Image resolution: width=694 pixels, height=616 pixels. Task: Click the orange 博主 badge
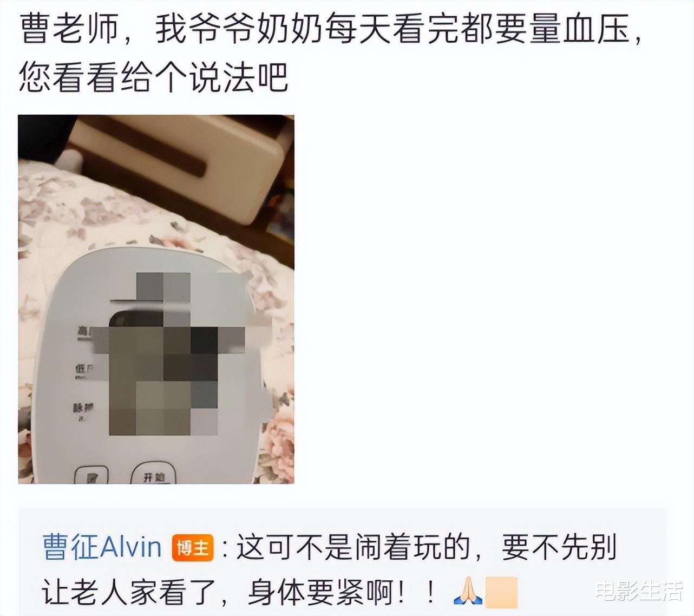pyautogui.click(x=193, y=548)
